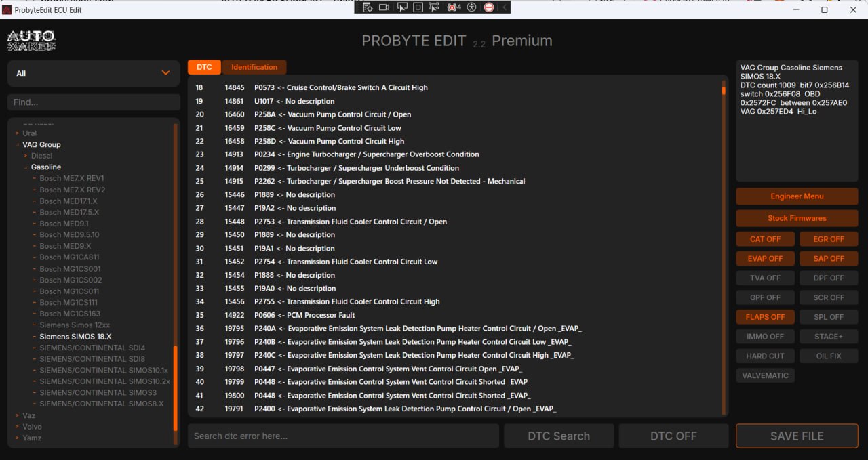Screen dimensions: 868x460
Task: Open the All category dropdown
Action: pyautogui.click(x=94, y=73)
